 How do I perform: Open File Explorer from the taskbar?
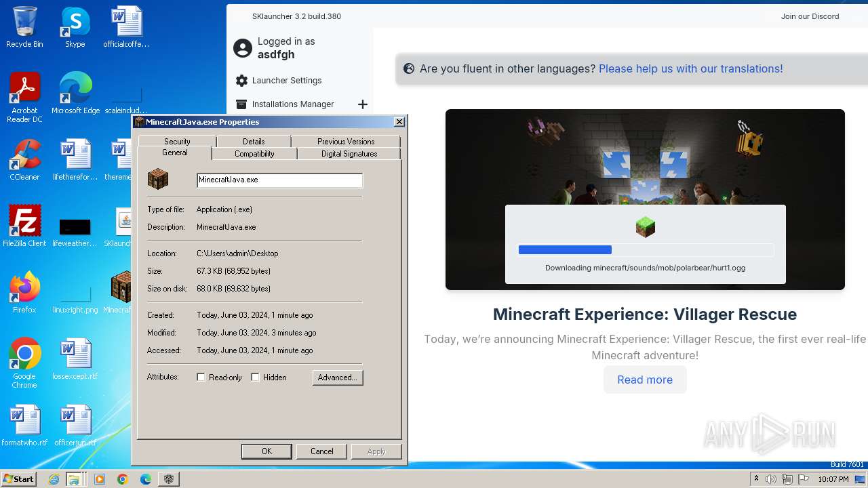pyautogui.click(x=73, y=479)
